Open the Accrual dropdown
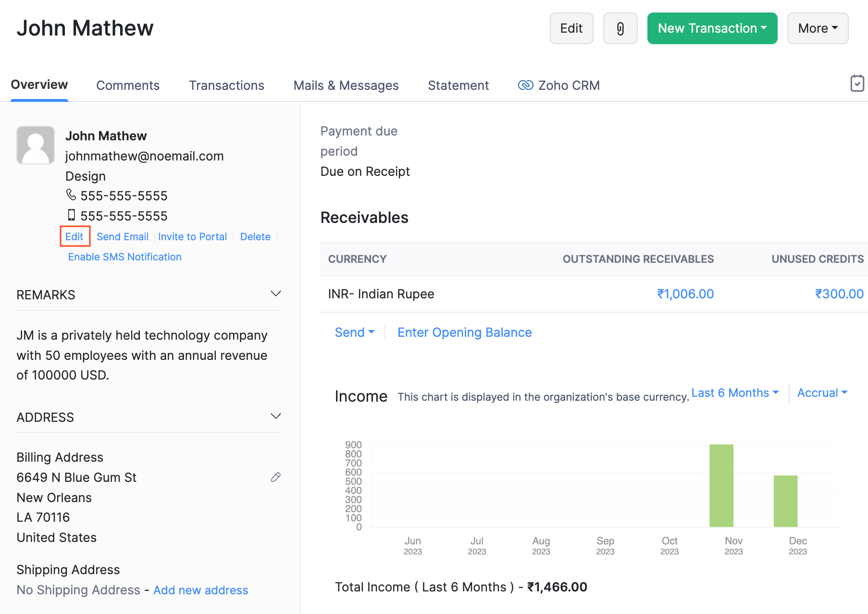The height and width of the screenshot is (614, 868). coord(822,393)
